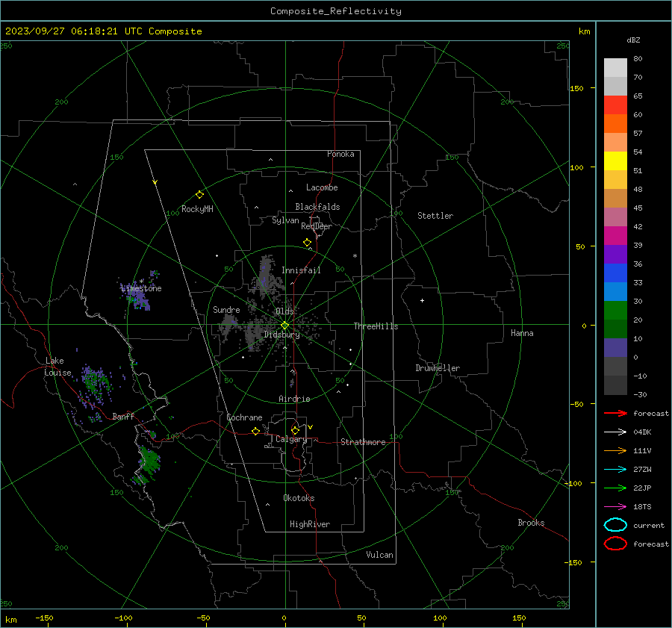Click the 54 dBZ yellow color swatch
672x628 pixels.
pos(615,161)
